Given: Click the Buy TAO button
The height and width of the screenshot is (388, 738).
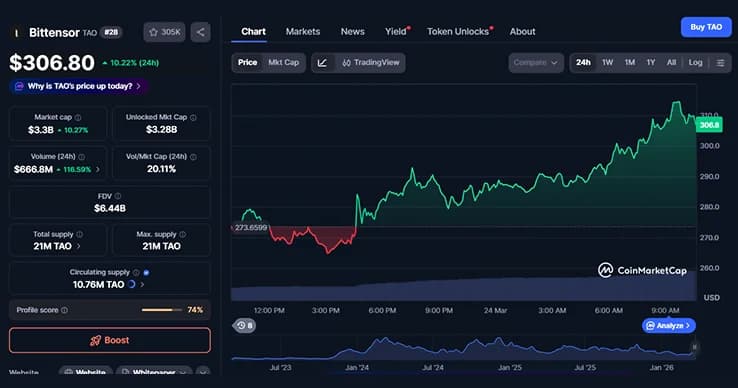Looking at the screenshot, I should coord(706,27).
